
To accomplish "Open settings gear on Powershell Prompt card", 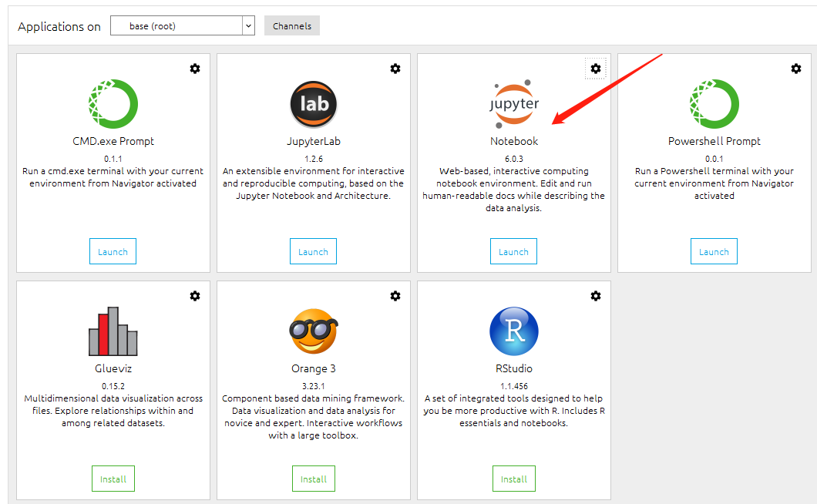I will pos(796,69).
